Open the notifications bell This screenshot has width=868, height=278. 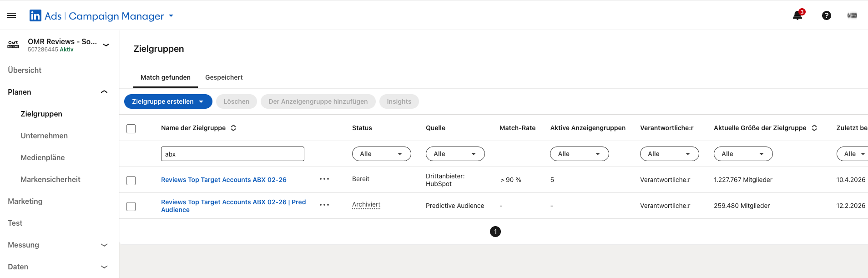(x=797, y=15)
